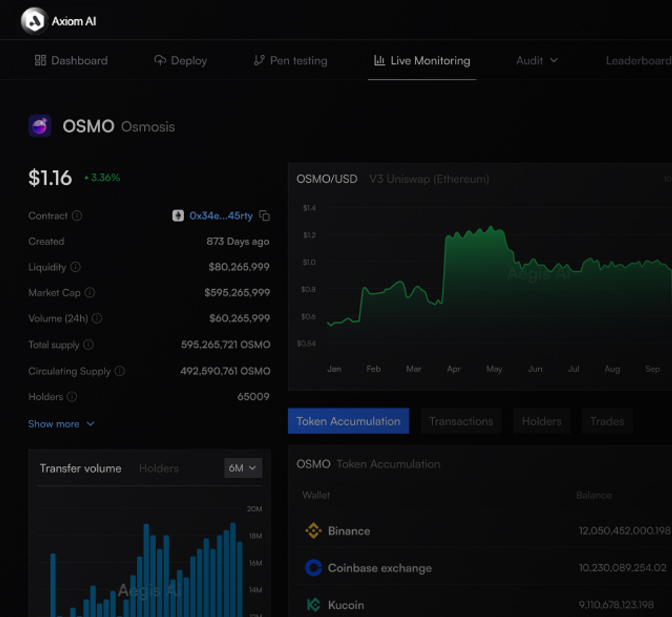The width and height of the screenshot is (672, 617).
Task: Click the Kucoin logo icon
Action: pos(313,605)
